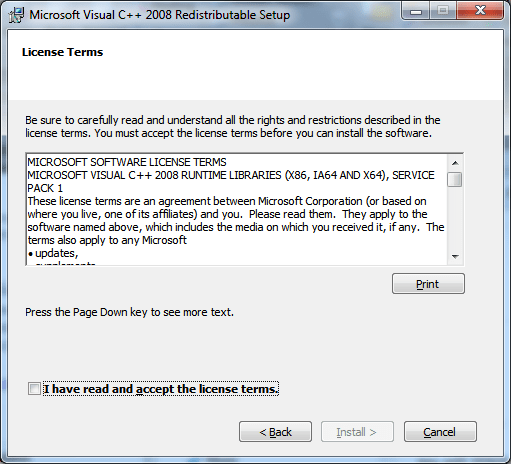Image resolution: width=511 pixels, height=464 pixels.
Task: Close the setup window
Action: 480,11
